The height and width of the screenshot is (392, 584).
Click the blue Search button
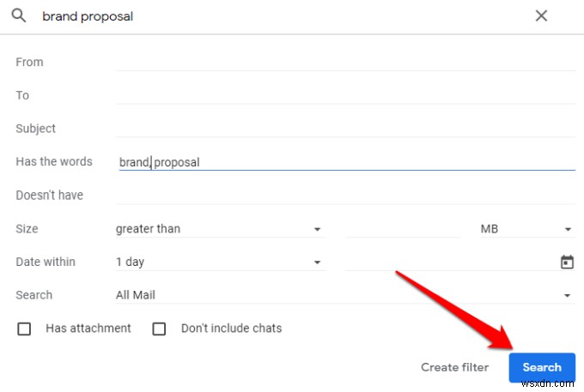click(542, 367)
